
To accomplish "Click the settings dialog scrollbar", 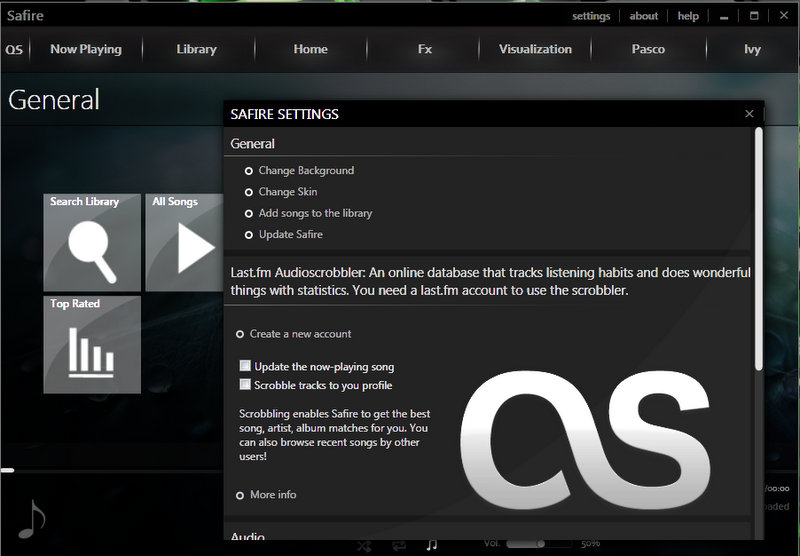I will coord(759,249).
